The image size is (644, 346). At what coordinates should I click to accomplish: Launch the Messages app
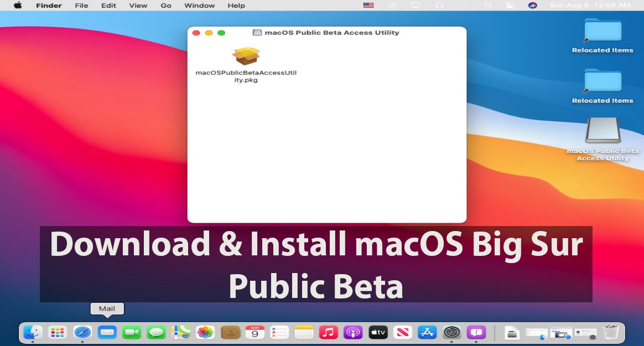point(156,332)
